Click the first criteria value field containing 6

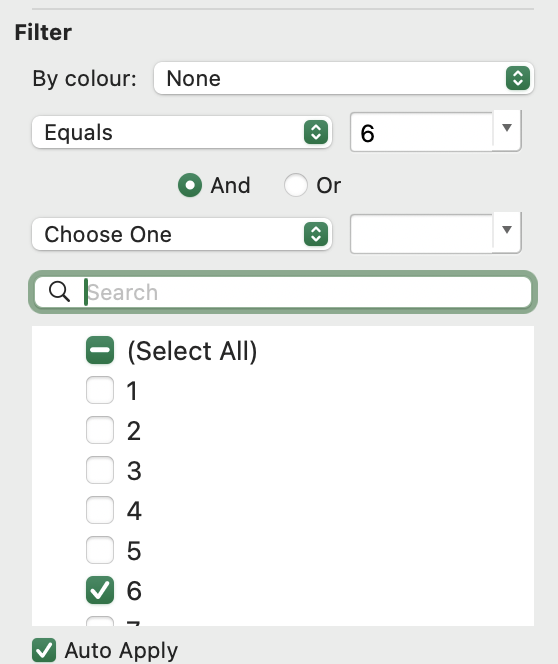coord(422,132)
